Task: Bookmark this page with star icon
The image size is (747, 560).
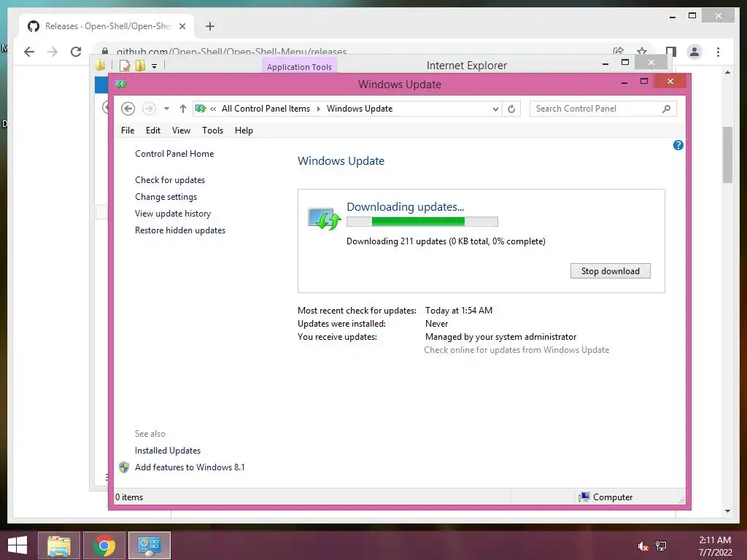Action: [642, 52]
